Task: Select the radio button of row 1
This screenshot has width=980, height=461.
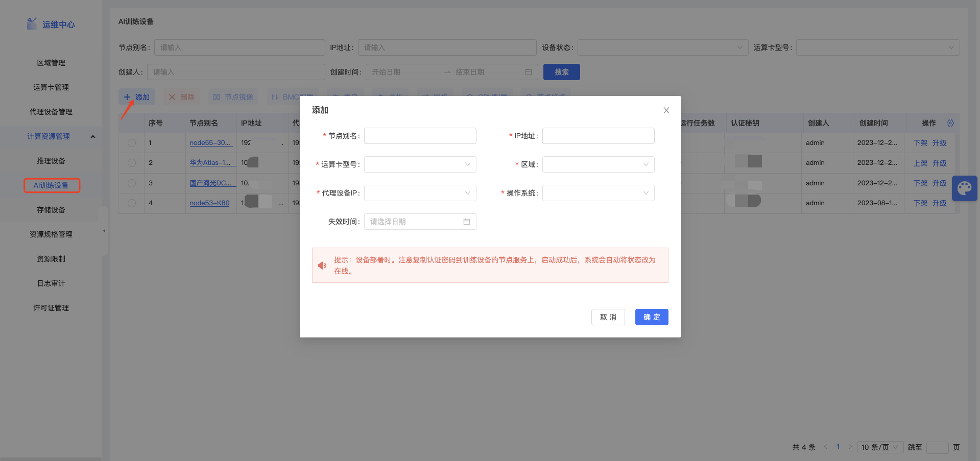Action: (x=132, y=143)
